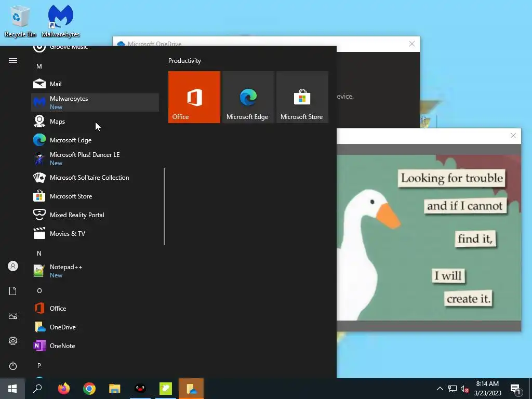Open network status tray icon
The image size is (532, 399).
click(453, 389)
